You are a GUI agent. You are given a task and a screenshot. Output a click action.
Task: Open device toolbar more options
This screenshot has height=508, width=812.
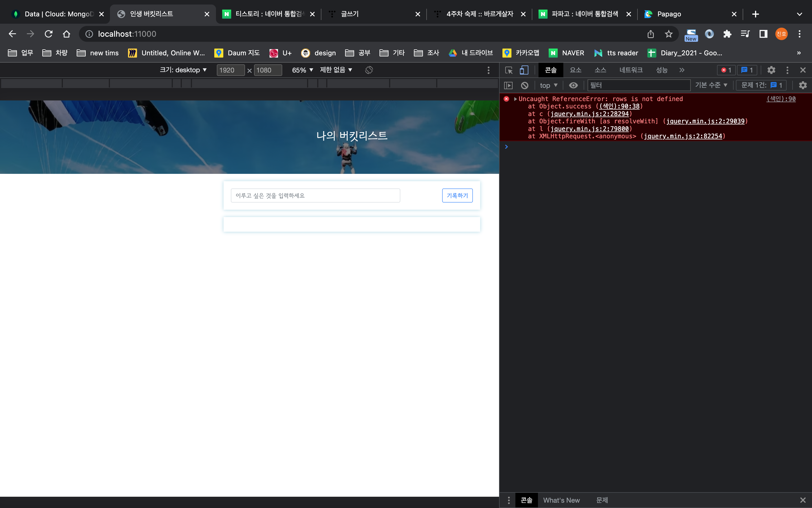[x=489, y=70]
